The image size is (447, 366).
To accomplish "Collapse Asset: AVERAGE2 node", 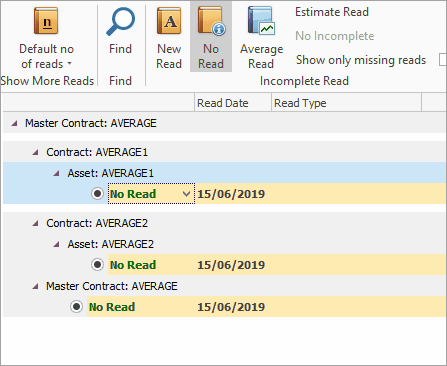I will (57, 244).
